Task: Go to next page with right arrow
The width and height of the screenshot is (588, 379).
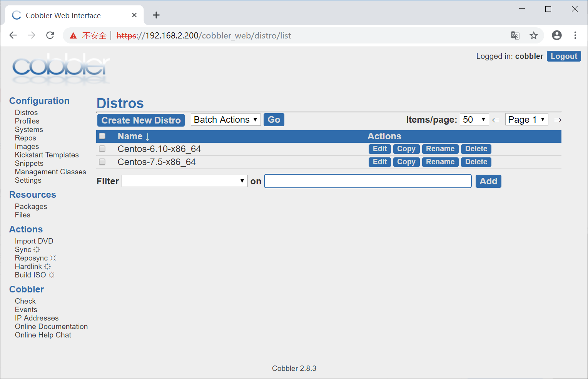Action: click(x=558, y=120)
